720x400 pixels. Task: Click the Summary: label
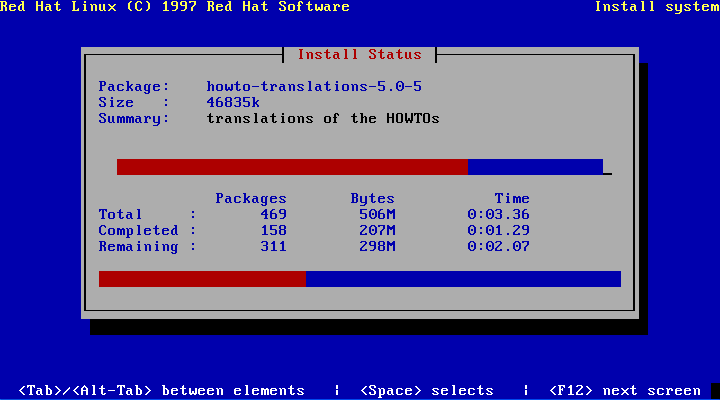(134, 118)
